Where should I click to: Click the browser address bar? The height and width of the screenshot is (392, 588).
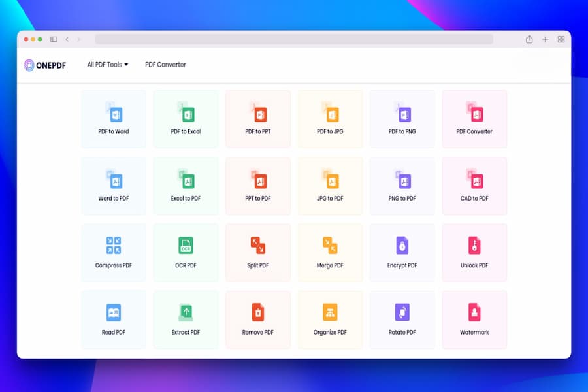[x=294, y=39]
